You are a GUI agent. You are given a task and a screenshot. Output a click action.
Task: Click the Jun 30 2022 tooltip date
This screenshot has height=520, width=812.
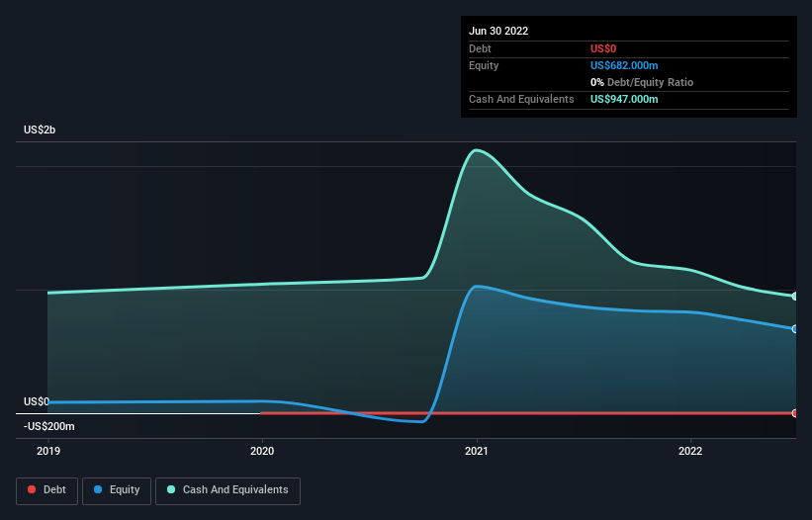coord(498,31)
